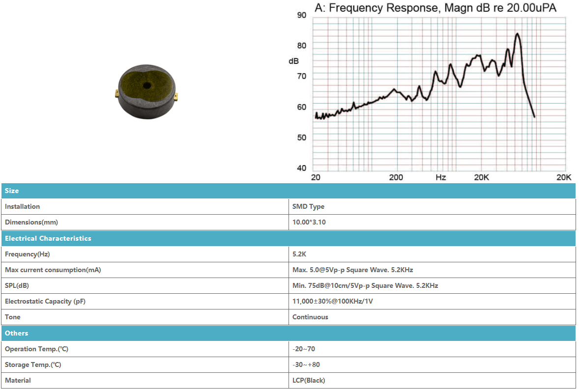Select the 'Material' row label
579x392 pixels.
pos(18,381)
